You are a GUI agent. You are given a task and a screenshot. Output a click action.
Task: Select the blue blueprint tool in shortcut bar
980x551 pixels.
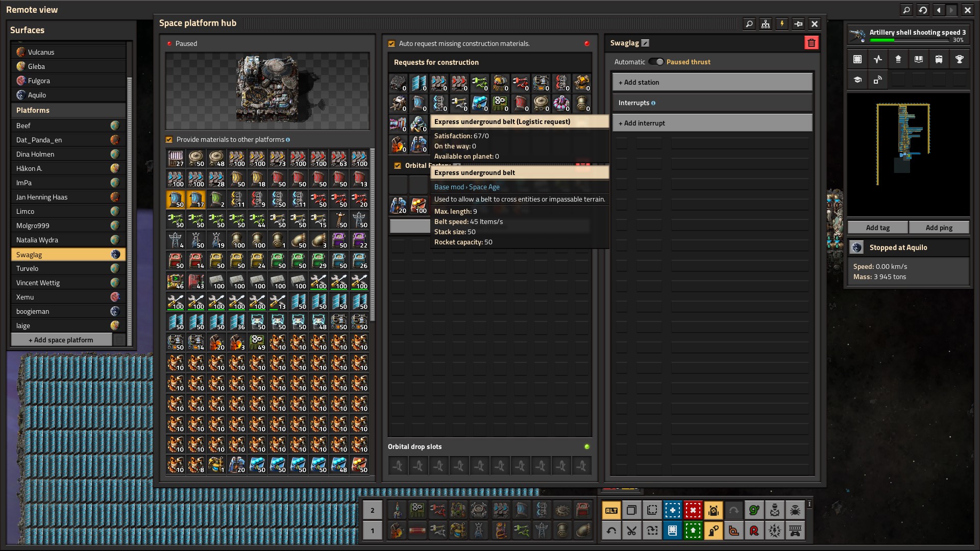[672, 510]
